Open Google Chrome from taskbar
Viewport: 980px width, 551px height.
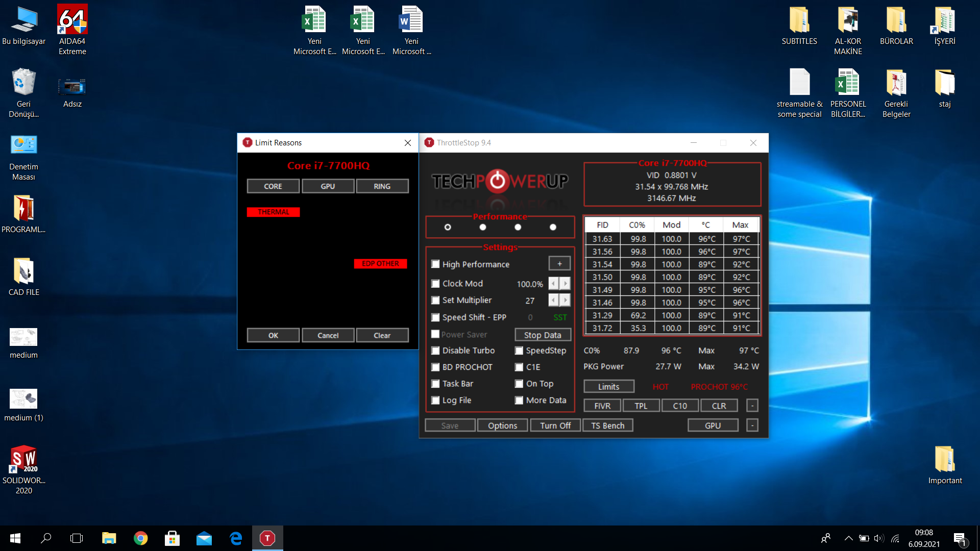click(x=140, y=538)
